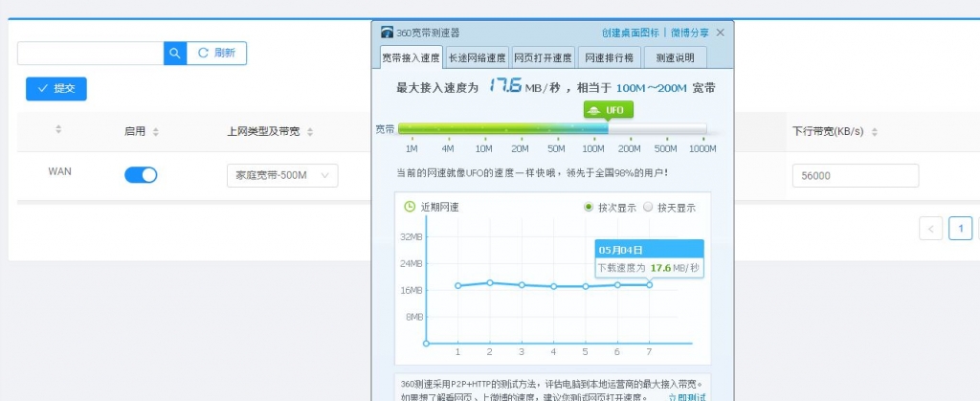Image resolution: width=980 pixels, height=401 pixels.
Task: Click the first column sort arrows
Action: (58, 129)
